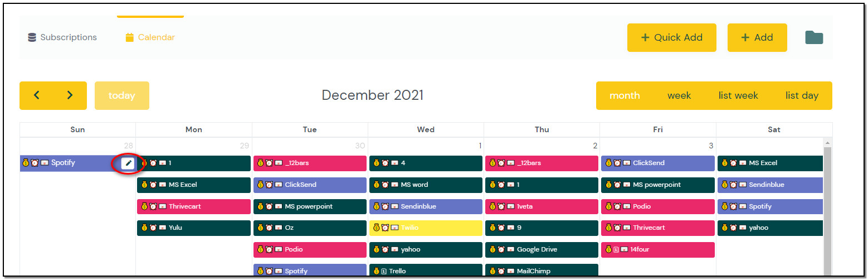Open the yahoo event on Wednesday 1
Viewport: 868px width, 280px height.
426,249
